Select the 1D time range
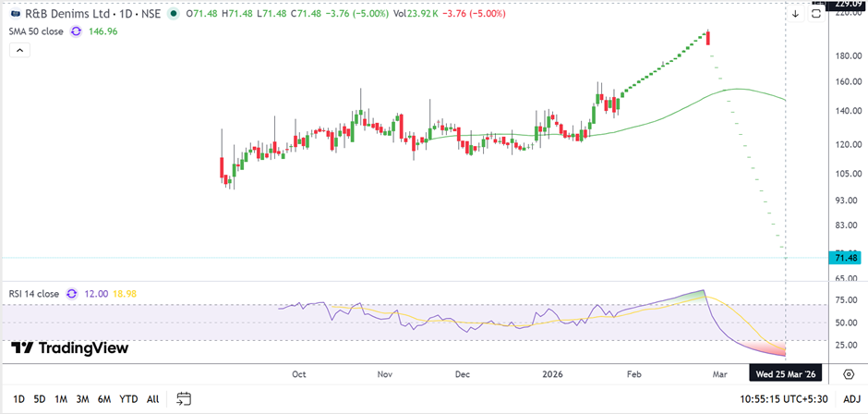 [18, 399]
